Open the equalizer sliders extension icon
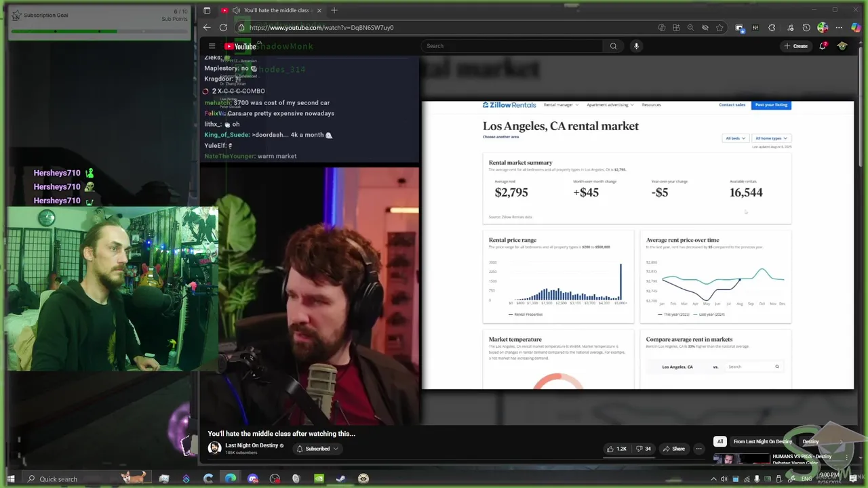This screenshot has width=868, height=488. point(755,28)
